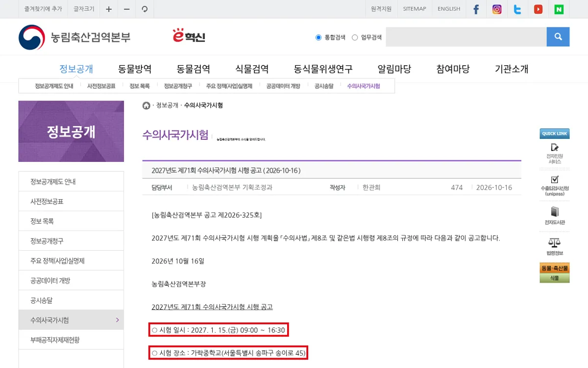Open 수출입검사신청 unipass quick link

click(555, 186)
